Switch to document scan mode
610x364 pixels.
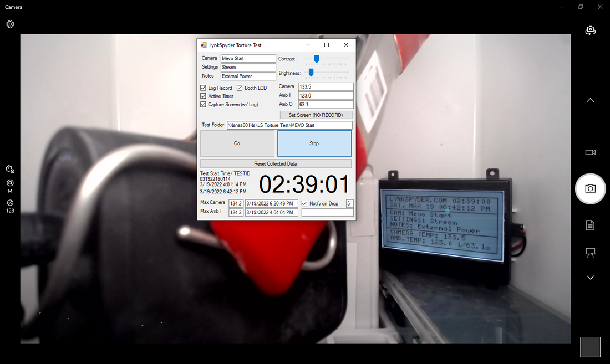click(589, 225)
